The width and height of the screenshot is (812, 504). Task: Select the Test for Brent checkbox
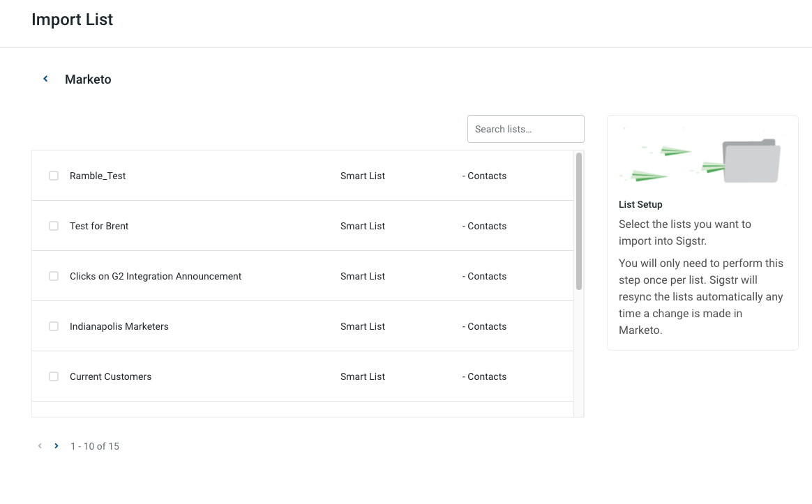[x=54, y=226]
